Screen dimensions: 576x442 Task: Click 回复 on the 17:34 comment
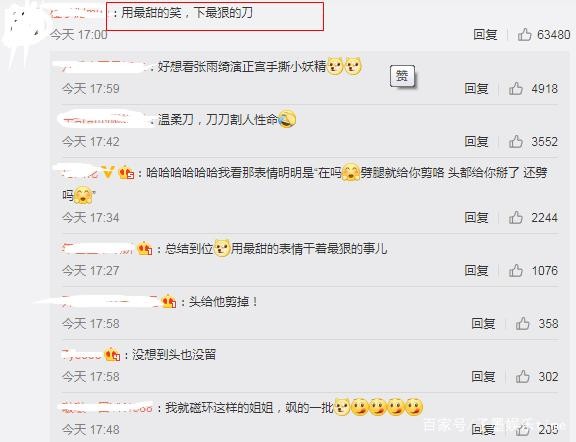[x=476, y=217]
